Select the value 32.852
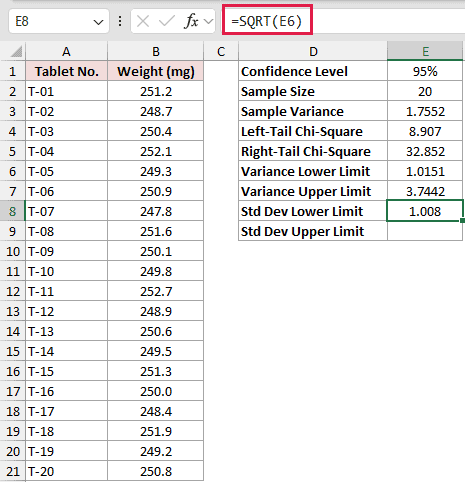The image size is (465, 482). coord(425,151)
